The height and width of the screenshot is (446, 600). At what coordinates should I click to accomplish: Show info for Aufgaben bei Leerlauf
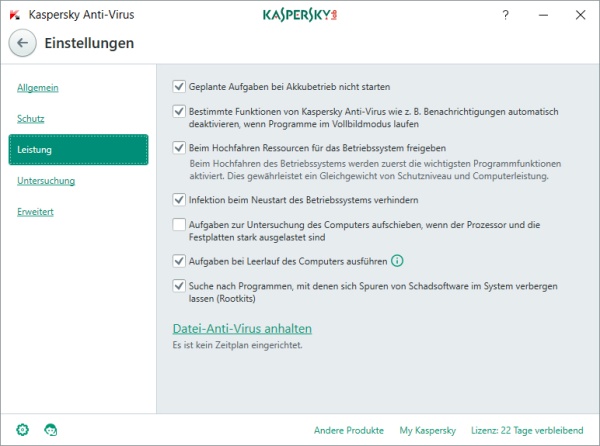tap(397, 261)
